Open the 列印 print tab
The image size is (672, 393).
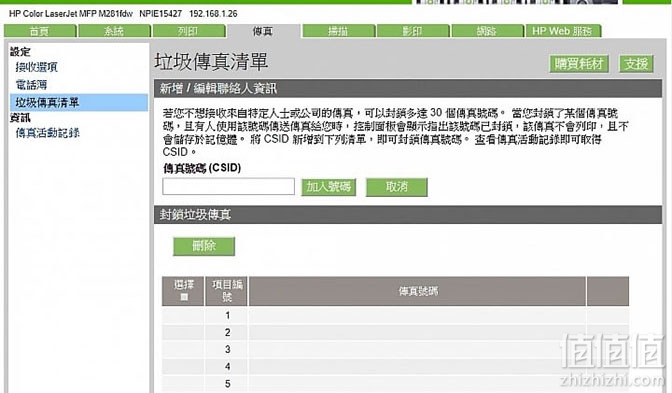189,31
